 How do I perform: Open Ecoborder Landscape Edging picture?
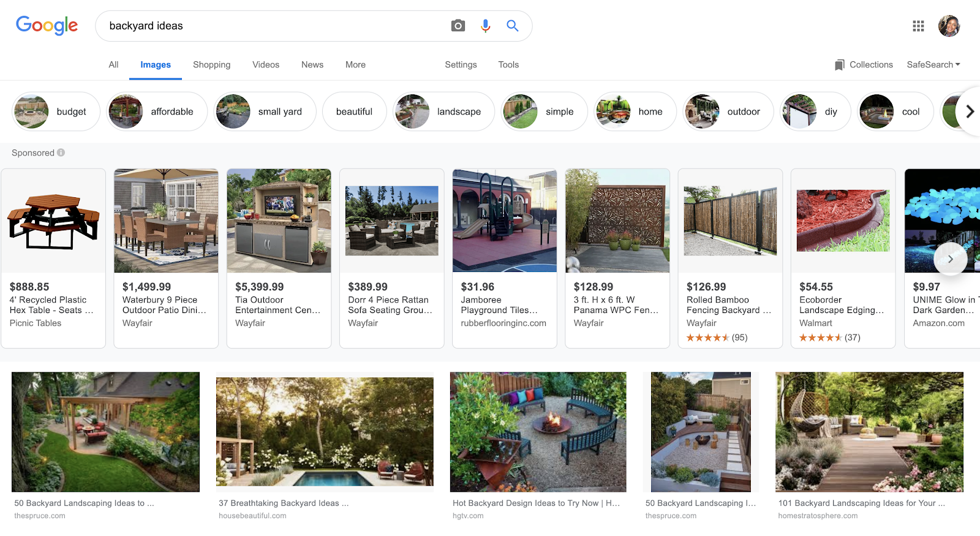843,221
